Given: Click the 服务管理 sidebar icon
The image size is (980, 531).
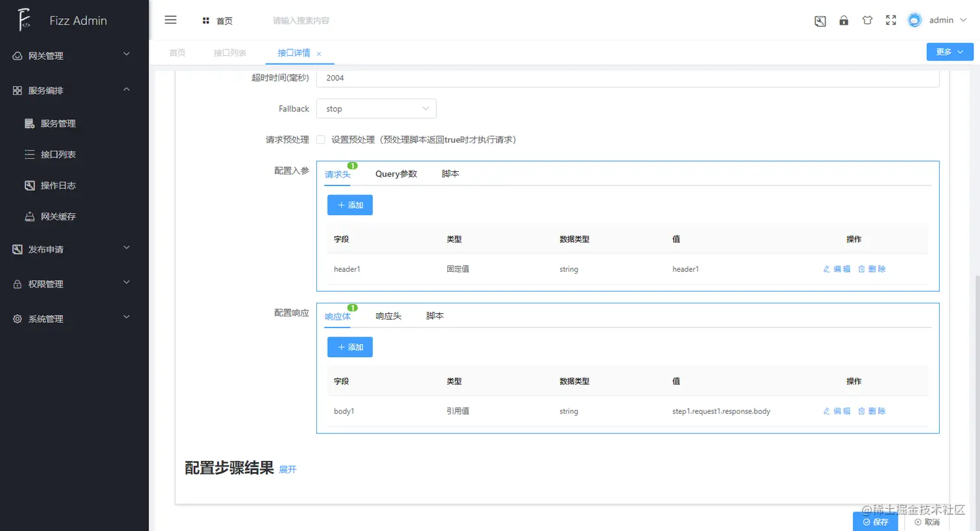Looking at the screenshot, I should tap(30, 123).
